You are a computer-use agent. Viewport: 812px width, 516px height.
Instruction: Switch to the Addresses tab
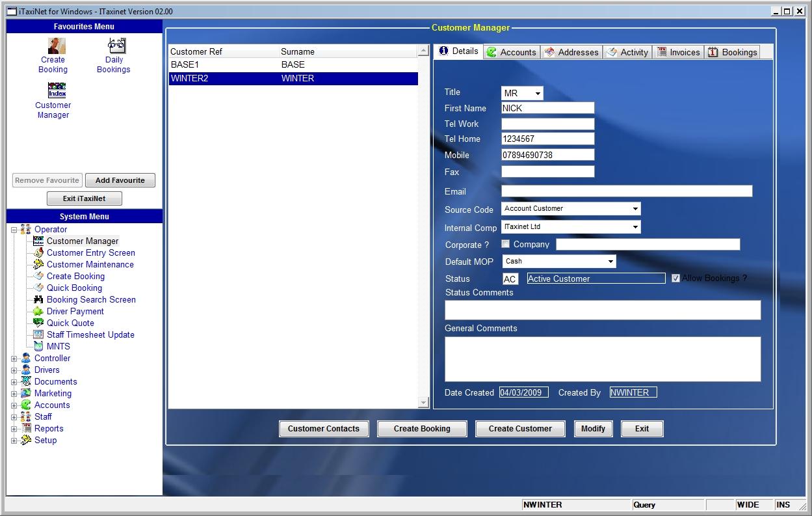tap(571, 52)
